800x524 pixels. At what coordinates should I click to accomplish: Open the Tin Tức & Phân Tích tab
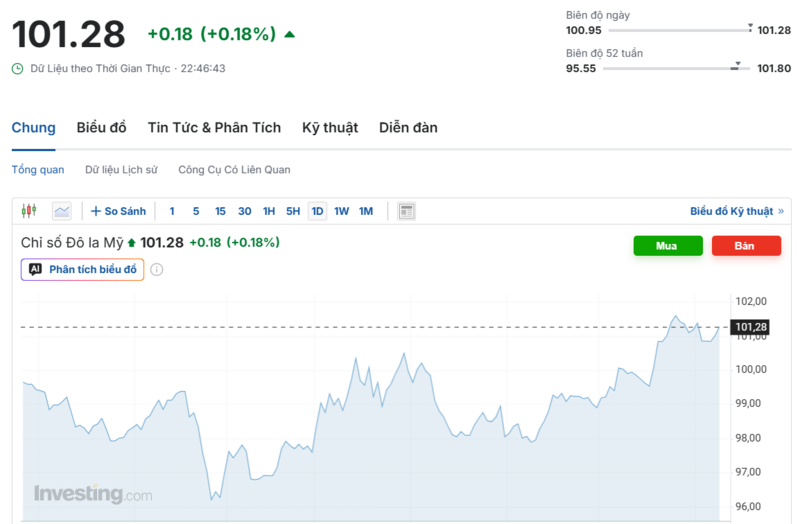point(214,128)
